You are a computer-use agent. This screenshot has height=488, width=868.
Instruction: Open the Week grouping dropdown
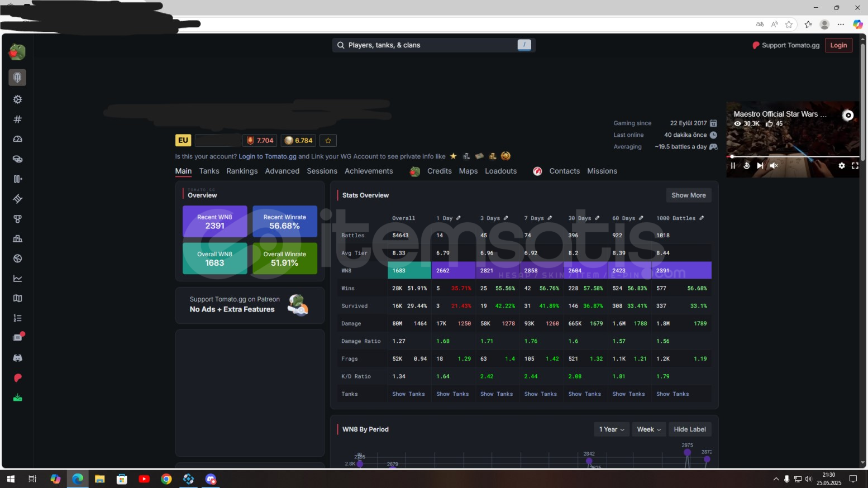point(649,429)
